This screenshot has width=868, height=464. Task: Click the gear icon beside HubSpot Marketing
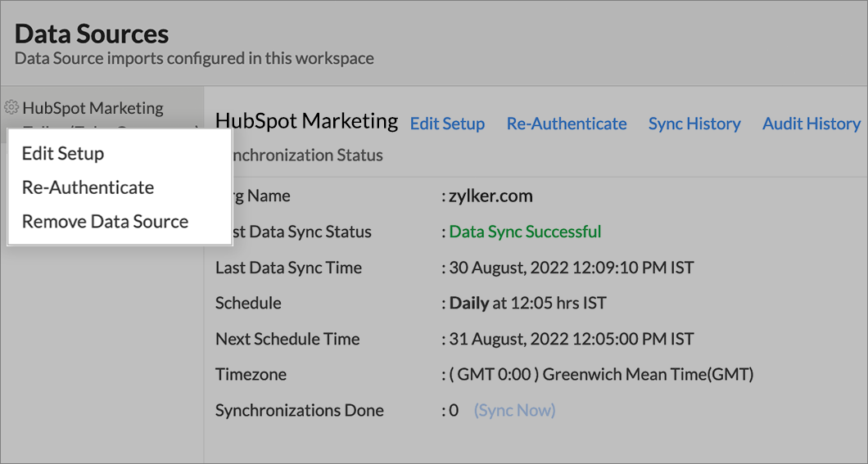click(x=11, y=107)
